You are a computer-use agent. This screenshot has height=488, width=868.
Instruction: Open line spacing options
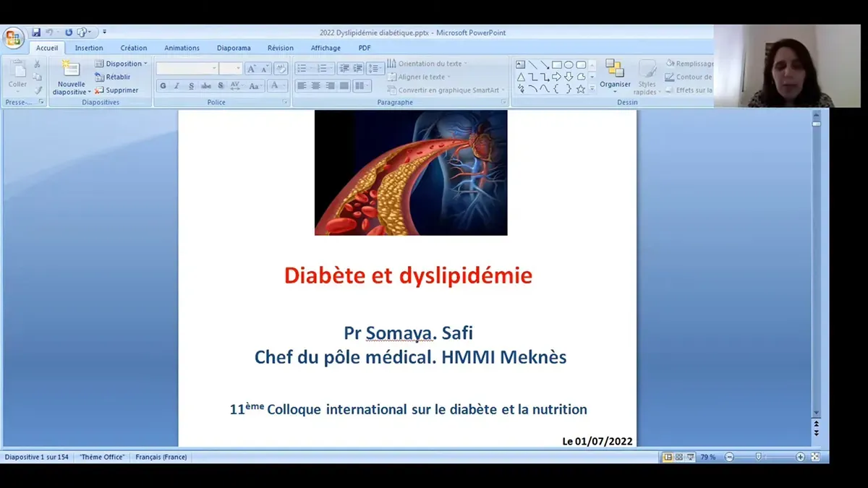point(375,69)
